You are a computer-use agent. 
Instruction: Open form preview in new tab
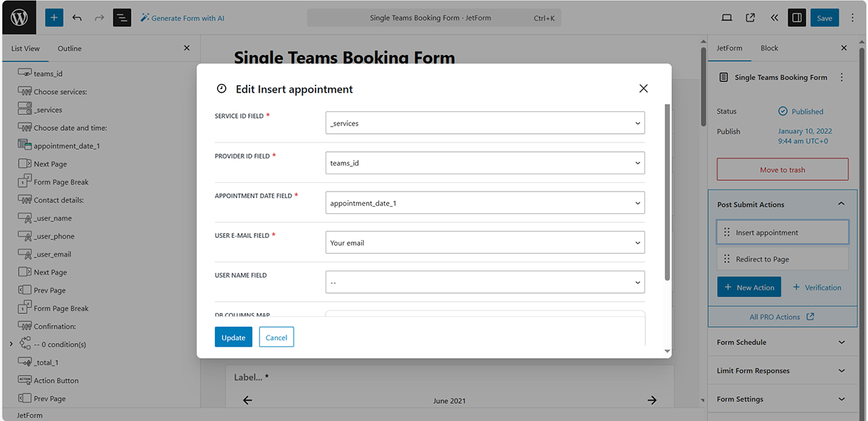[750, 18]
